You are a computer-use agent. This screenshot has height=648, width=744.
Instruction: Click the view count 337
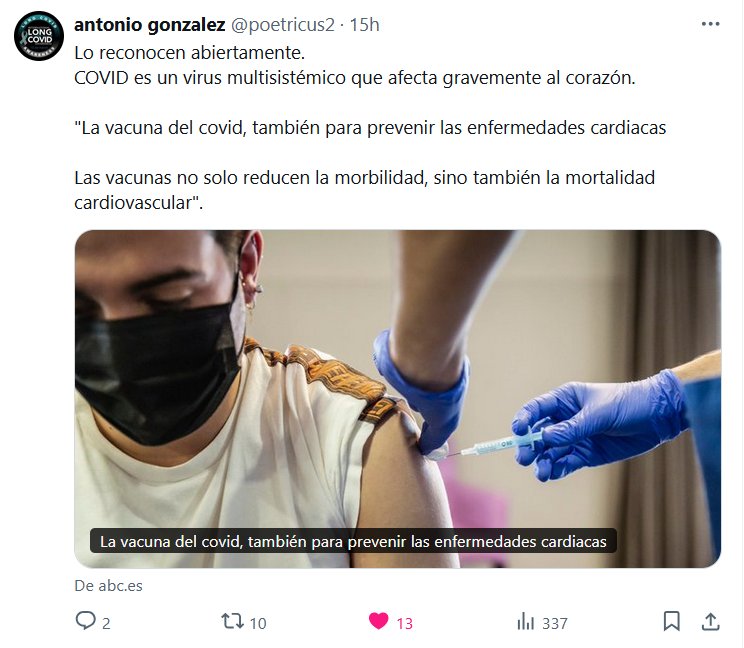555,623
